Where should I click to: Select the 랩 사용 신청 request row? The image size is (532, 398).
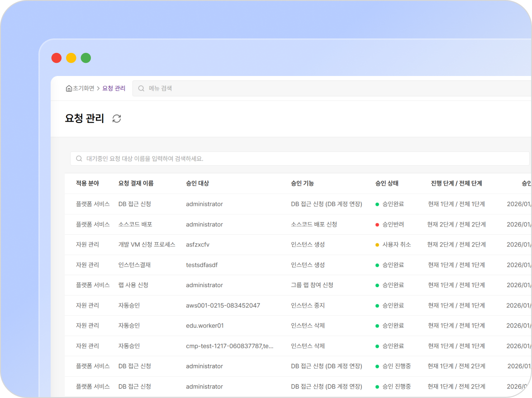(x=133, y=285)
